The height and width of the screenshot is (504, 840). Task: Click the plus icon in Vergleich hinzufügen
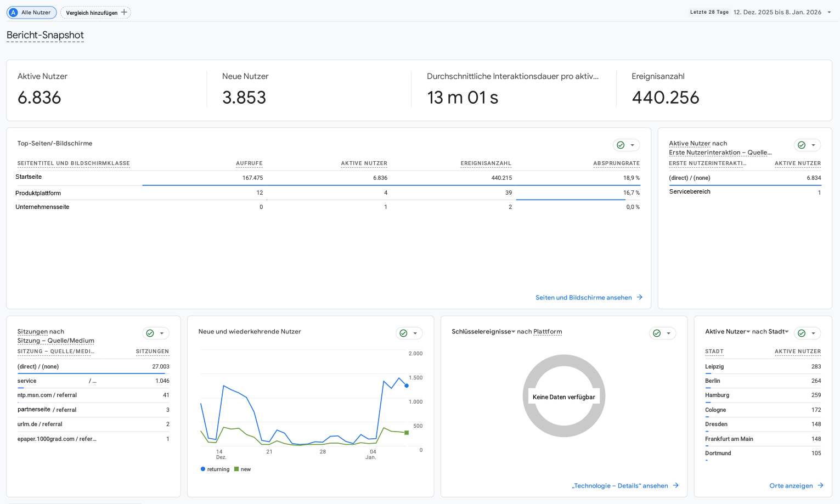(x=124, y=12)
